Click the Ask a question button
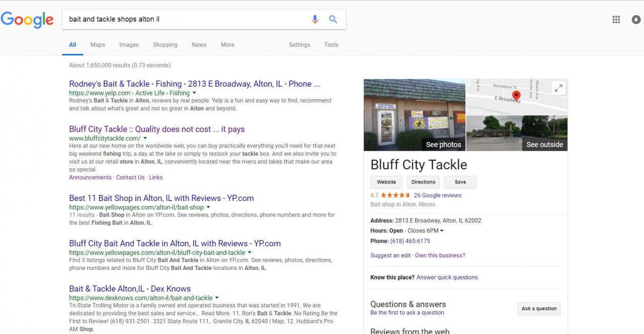The width and height of the screenshot is (644, 334). [539, 309]
